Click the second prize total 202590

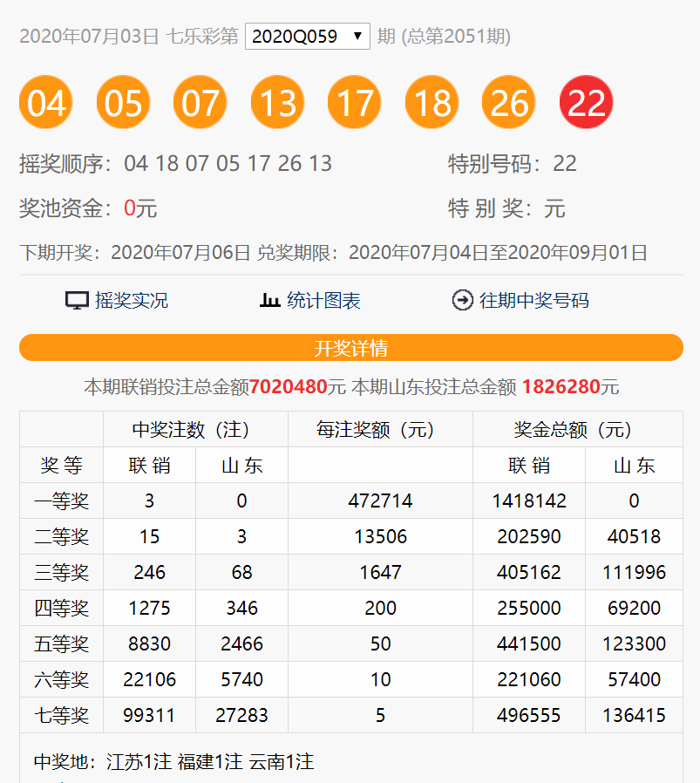pos(529,537)
